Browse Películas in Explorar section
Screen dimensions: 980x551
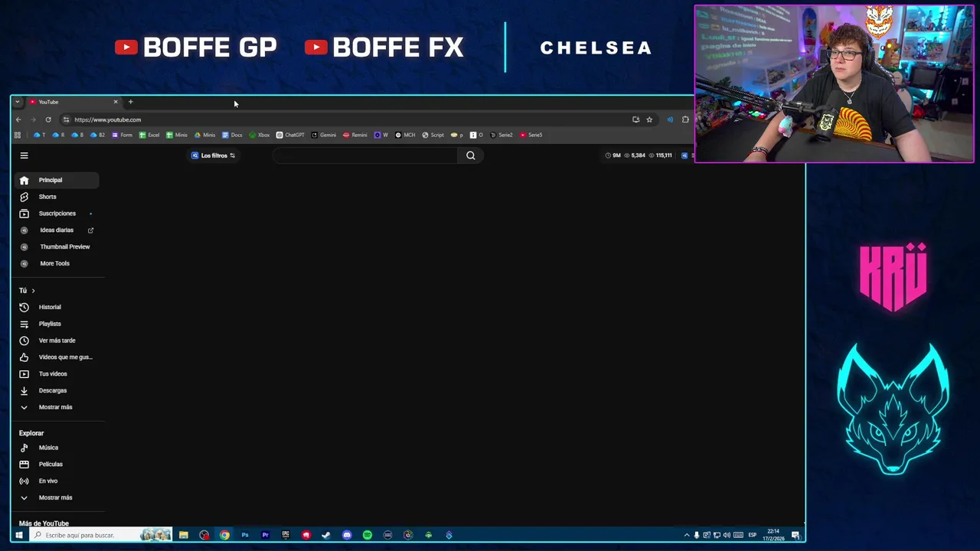tap(55, 465)
